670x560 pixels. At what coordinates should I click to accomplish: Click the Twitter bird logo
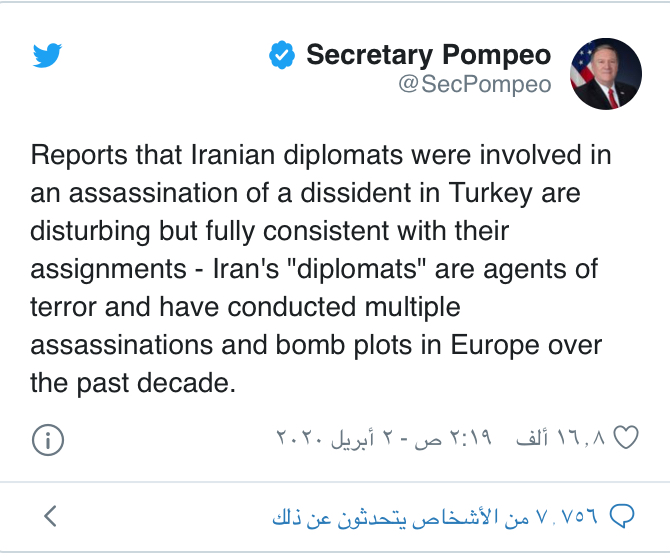(x=47, y=56)
